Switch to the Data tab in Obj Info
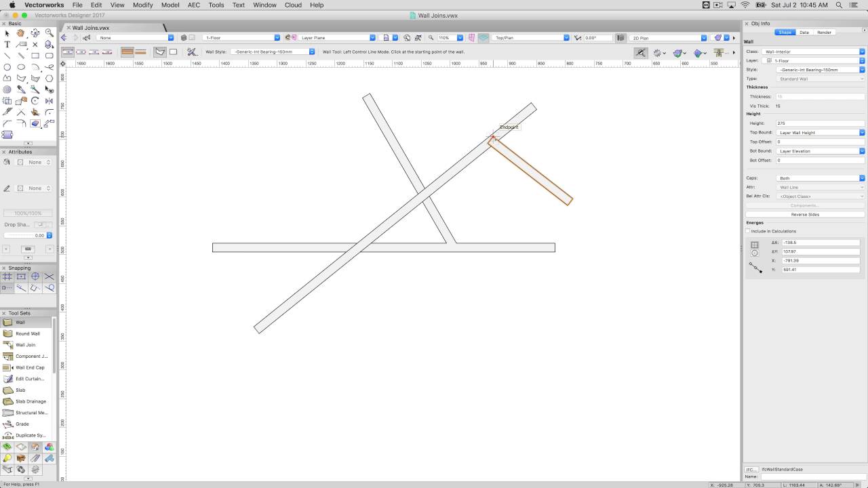Image resolution: width=868 pixels, height=488 pixels. pos(804,33)
